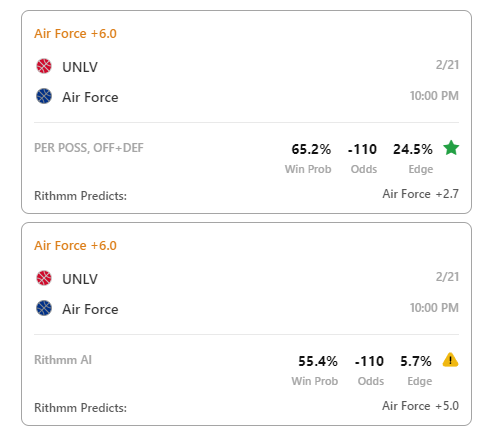This screenshot has height=445, width=487.
Task: Click the Air Force +5.0 prediction
Action: 421,406
